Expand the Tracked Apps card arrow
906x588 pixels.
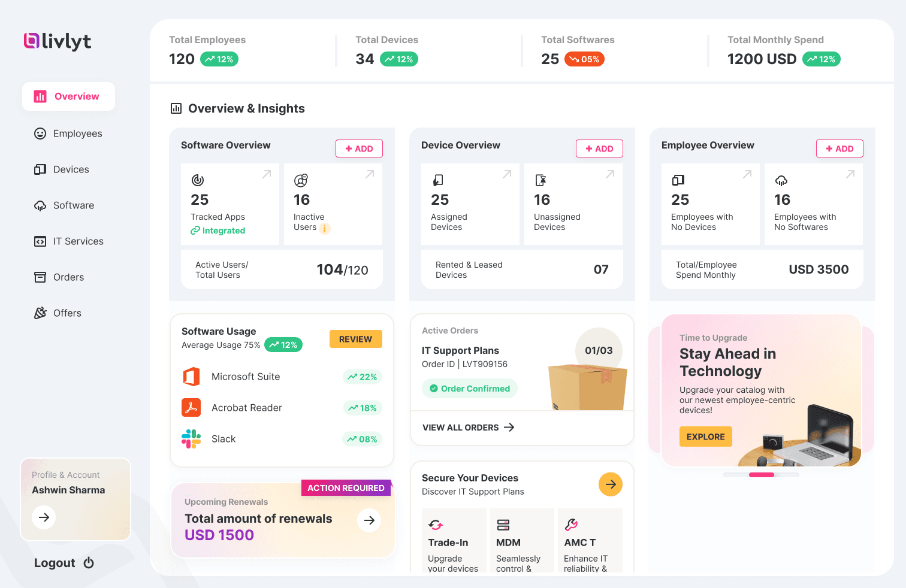click(x=267, y=174)
